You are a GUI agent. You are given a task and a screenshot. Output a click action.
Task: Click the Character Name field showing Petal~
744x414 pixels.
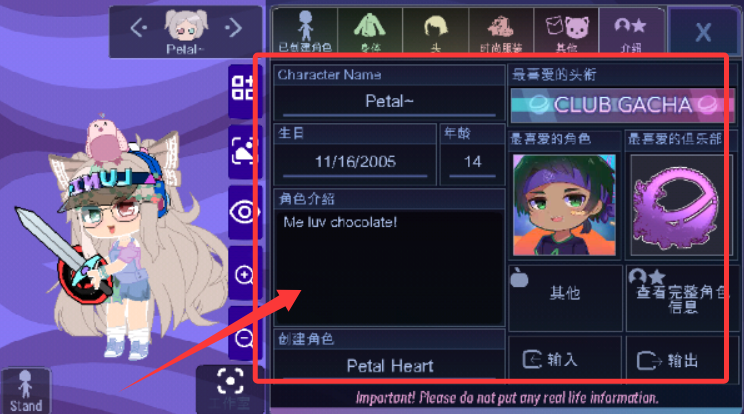tap(389, 101)
